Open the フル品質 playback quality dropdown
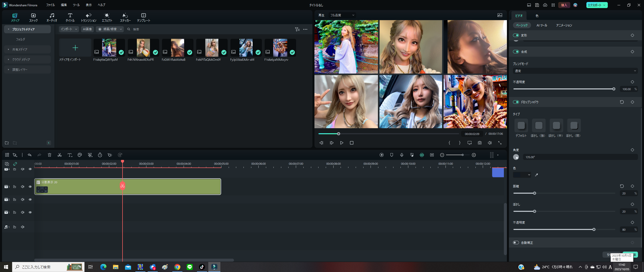 click(342, 15)
